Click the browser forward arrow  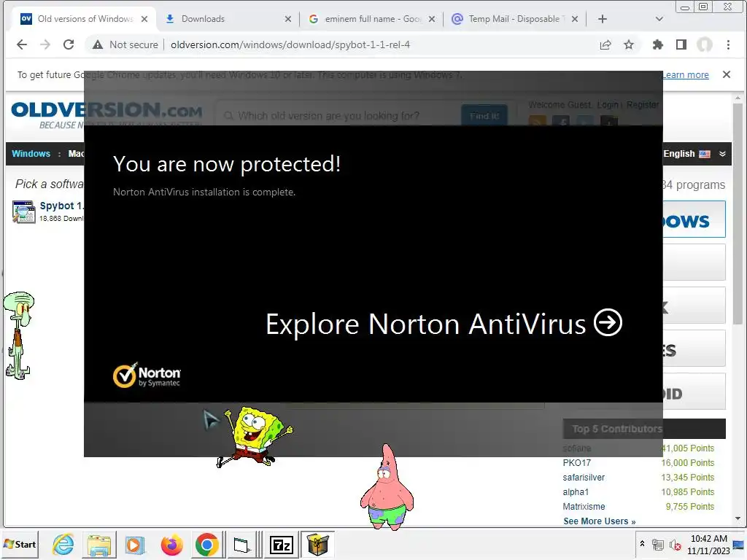point(45,44)
